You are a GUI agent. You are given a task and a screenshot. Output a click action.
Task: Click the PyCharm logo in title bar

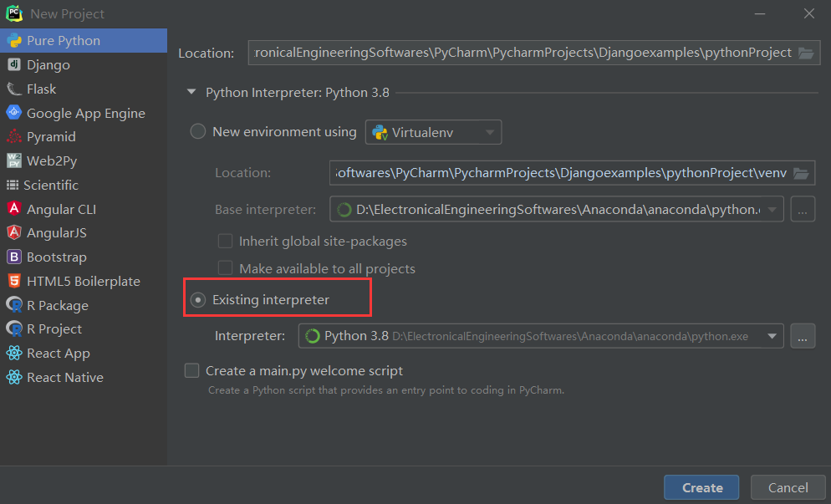(13, 13)
